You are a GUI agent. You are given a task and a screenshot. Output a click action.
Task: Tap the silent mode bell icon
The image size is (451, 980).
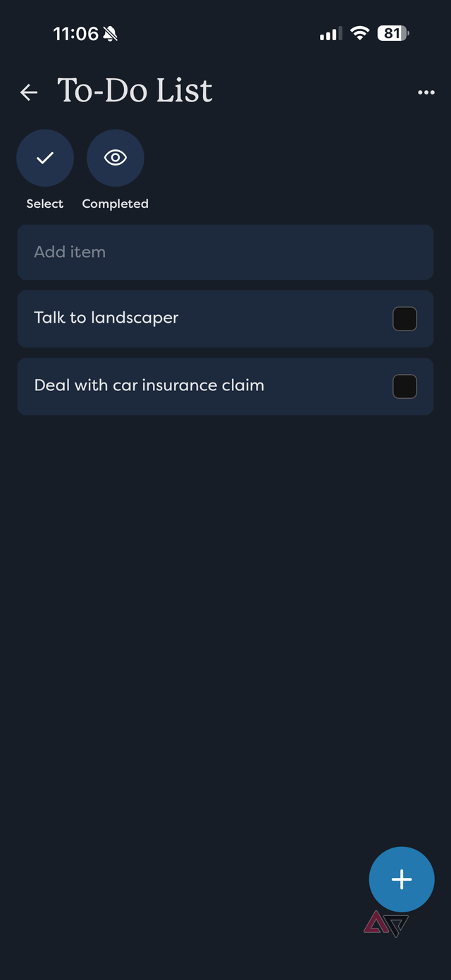[110, 34]
